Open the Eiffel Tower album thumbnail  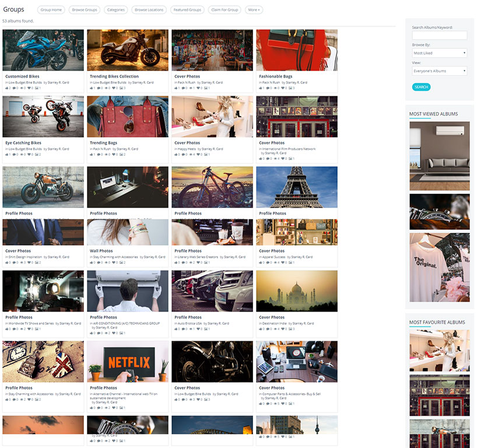point(296,187)
